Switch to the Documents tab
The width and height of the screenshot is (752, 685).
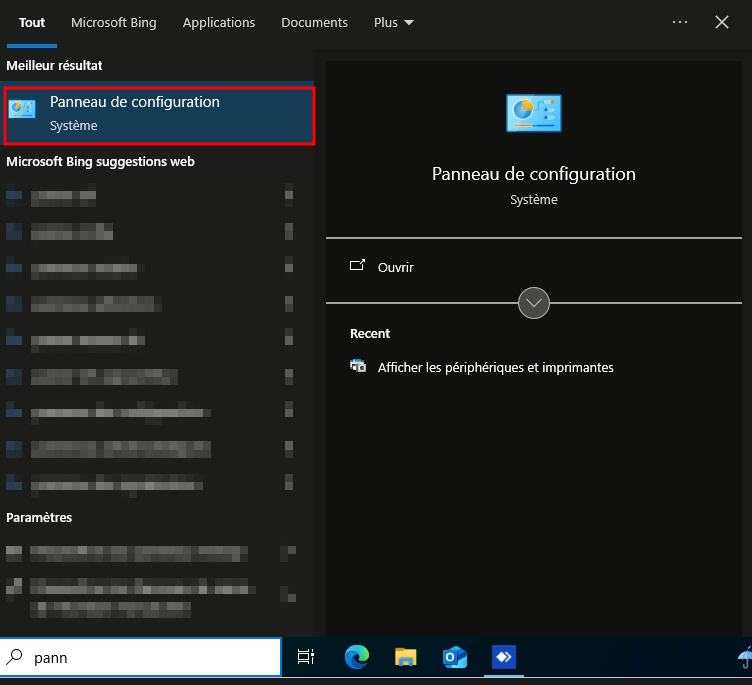(x=314, y=23)
